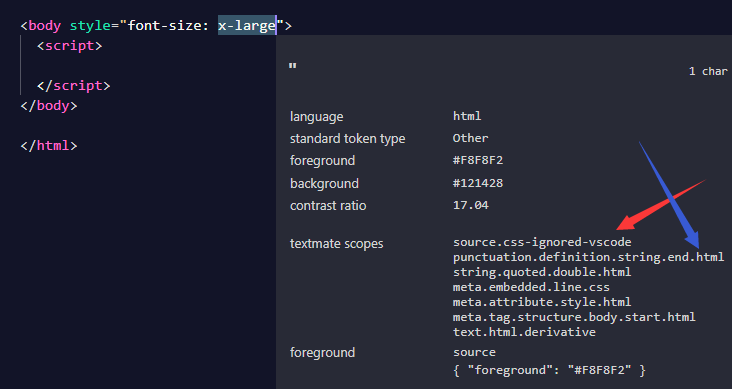Click the background value #121428
Image resolution: width=732 pixels, height=389 pixels.
pyautogui.click(x=478, y=183)
